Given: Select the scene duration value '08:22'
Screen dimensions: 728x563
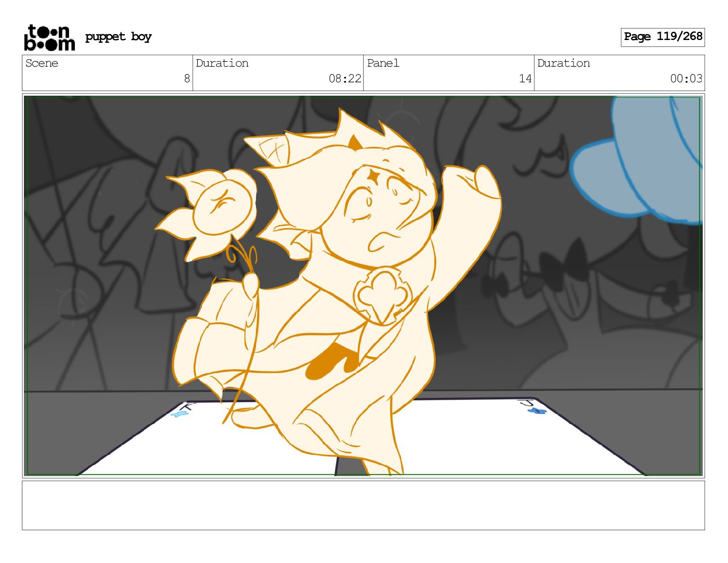Looking at the screenshot, I should tap(345, 79).
